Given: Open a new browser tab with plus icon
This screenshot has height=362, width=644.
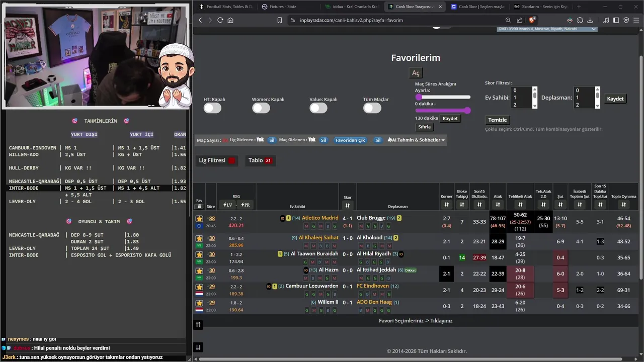Looking at the screenshot, I should pos(579,7).
